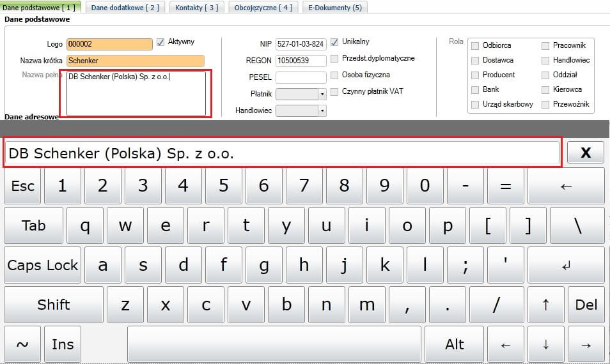
Task: Check the Oddział role
Action: pyautogui.click(x=545, y=75)
